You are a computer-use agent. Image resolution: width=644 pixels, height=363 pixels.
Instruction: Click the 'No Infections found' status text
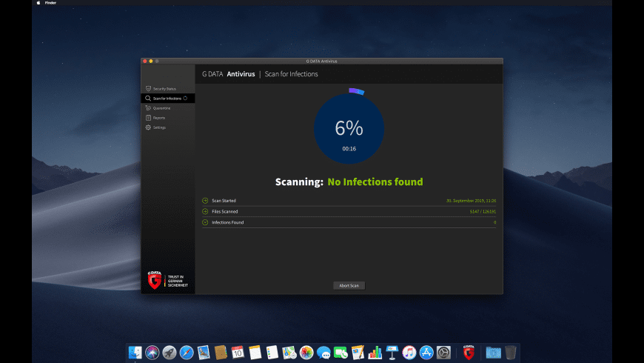tap(375, 181)
